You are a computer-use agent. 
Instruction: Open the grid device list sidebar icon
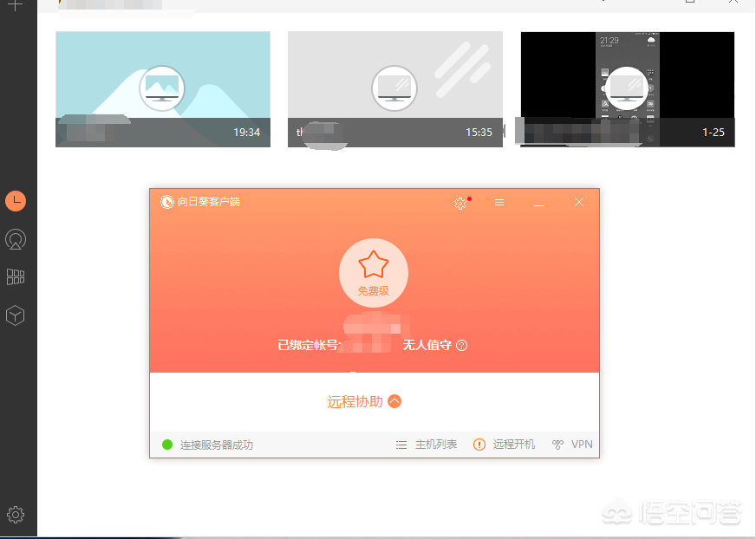tap(16, 276)
